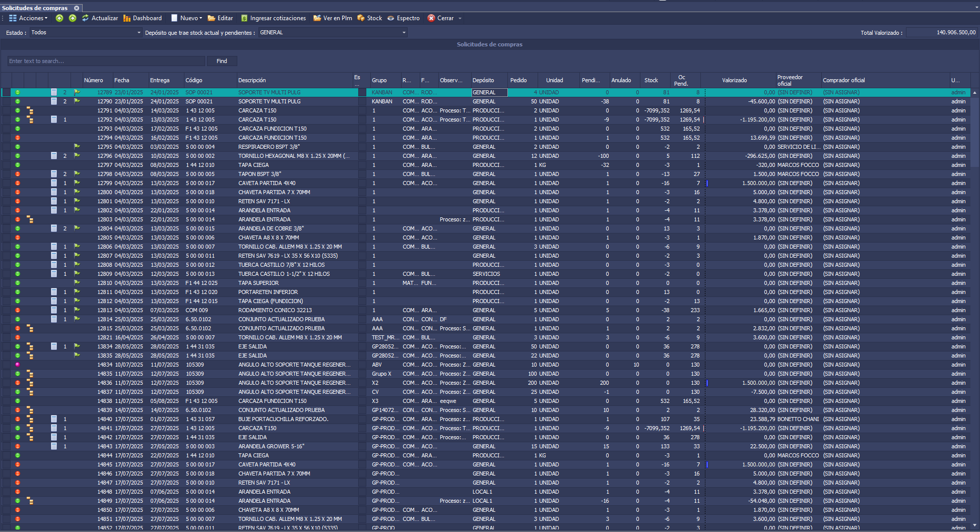Click the red Cerrar button
The image size is (980, 532).
tap(440, 18)
